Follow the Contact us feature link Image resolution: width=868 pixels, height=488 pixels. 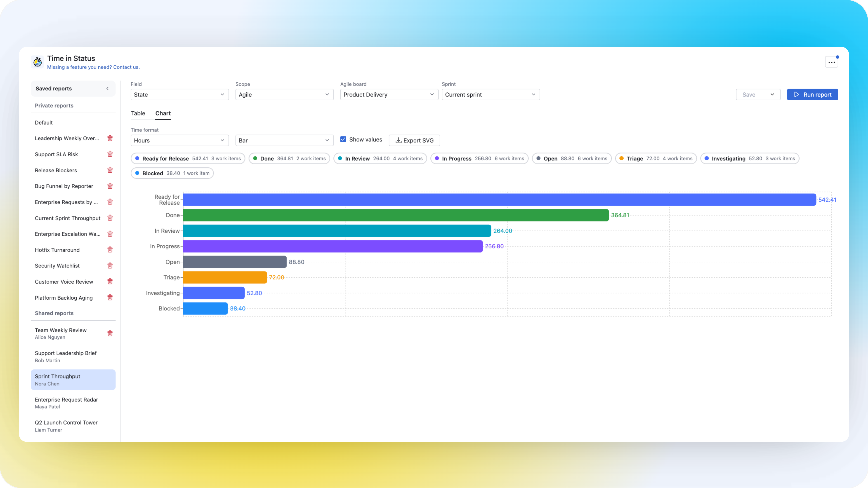126,67
